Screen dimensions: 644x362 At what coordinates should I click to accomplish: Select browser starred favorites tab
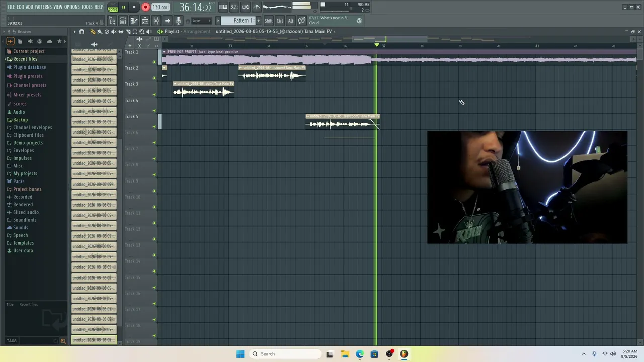[x=59, y=41]
